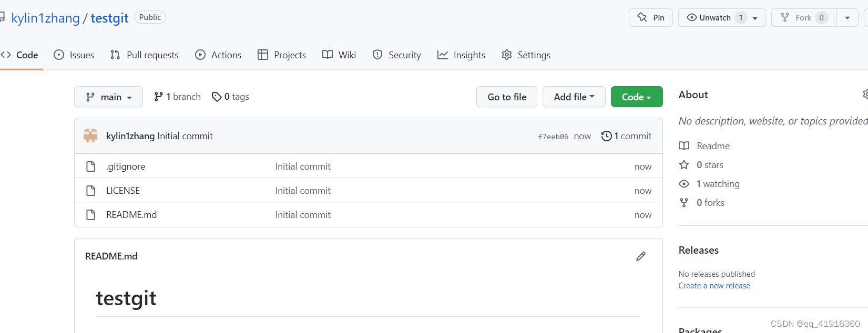Open the testgit repository link
Viewport: 868px width, 333px height.
click(x=109, y=18)
